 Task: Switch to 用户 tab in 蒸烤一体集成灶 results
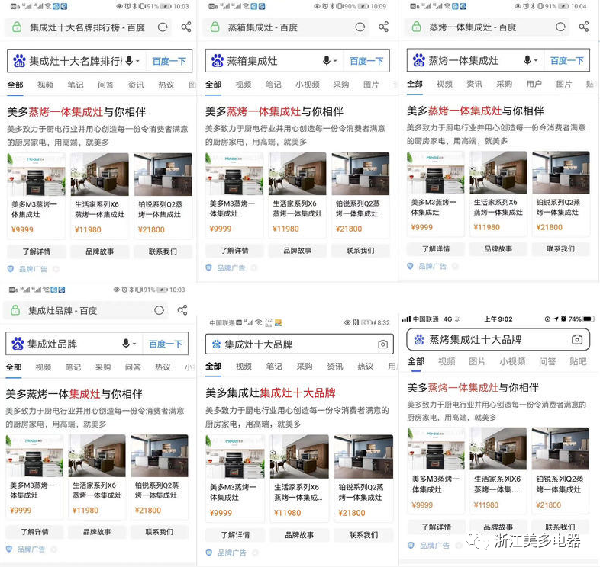[534, 84]
